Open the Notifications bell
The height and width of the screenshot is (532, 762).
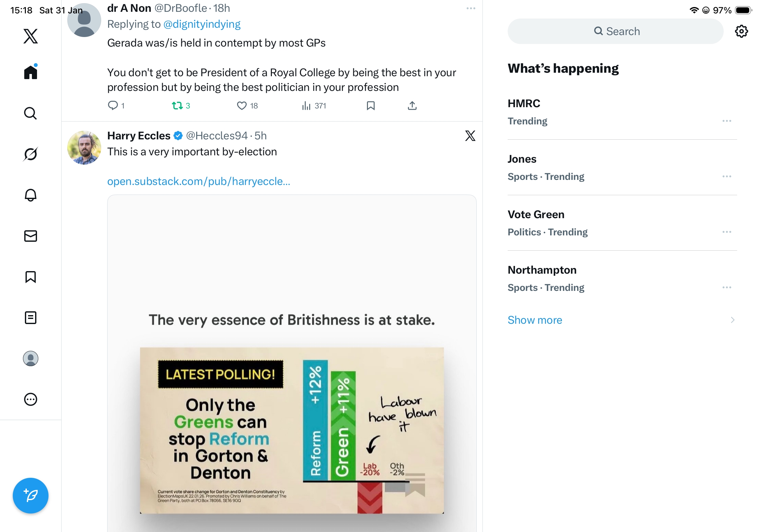point(31,195)
